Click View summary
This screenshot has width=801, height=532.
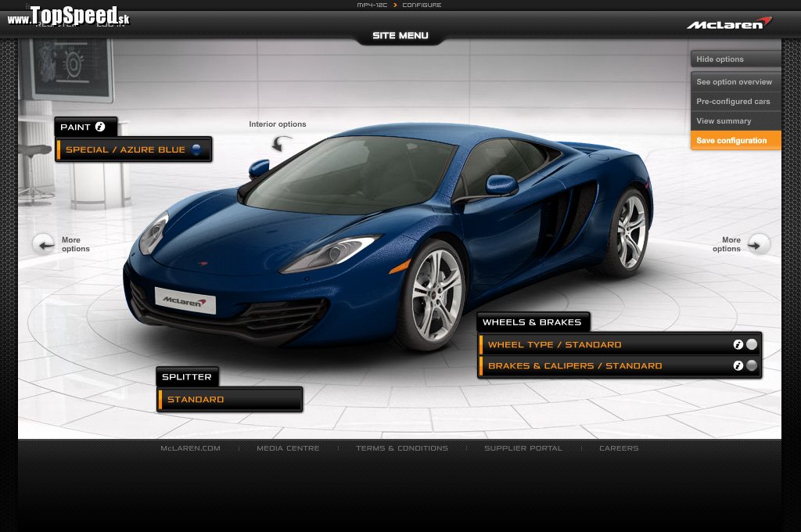(735, 121)
